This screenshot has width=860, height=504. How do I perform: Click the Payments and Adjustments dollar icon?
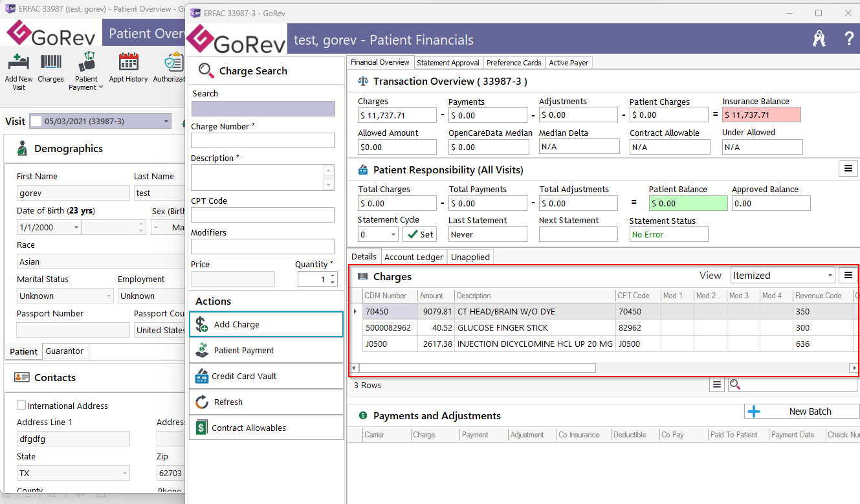tap(362, 415)
